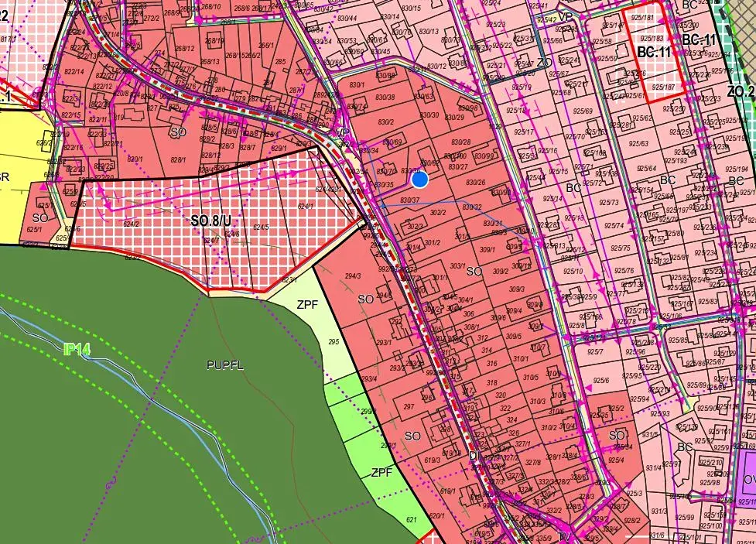The height and width of the screenshot is (544, 756).
Task: Click parcel number 931/4
Action: (653, 467)
